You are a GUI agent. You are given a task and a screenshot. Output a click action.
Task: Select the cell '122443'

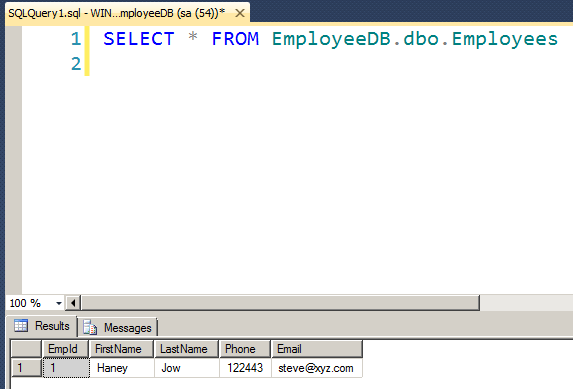pyautogui.click(x=245, y=368)
